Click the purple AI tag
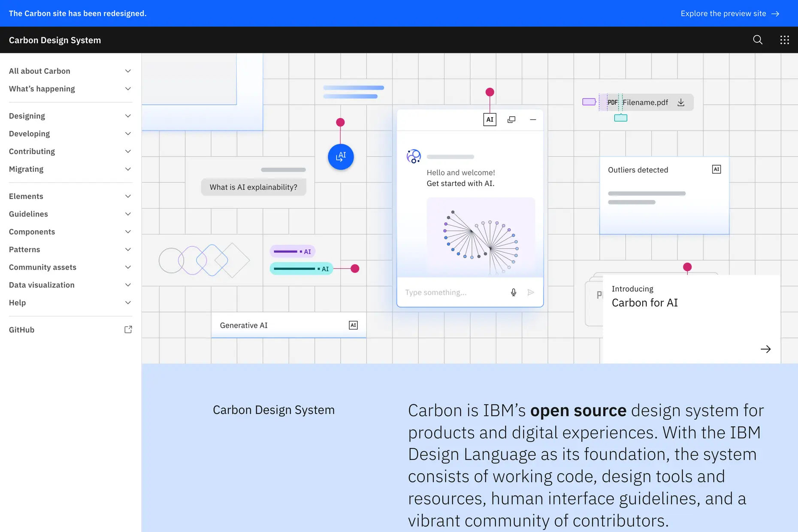 (x=293, y=251)
